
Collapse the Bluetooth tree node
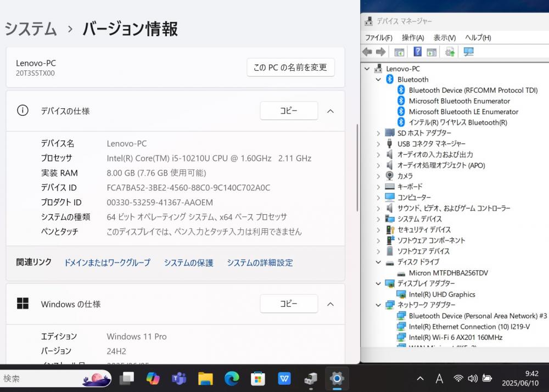(x=378, y=80)
